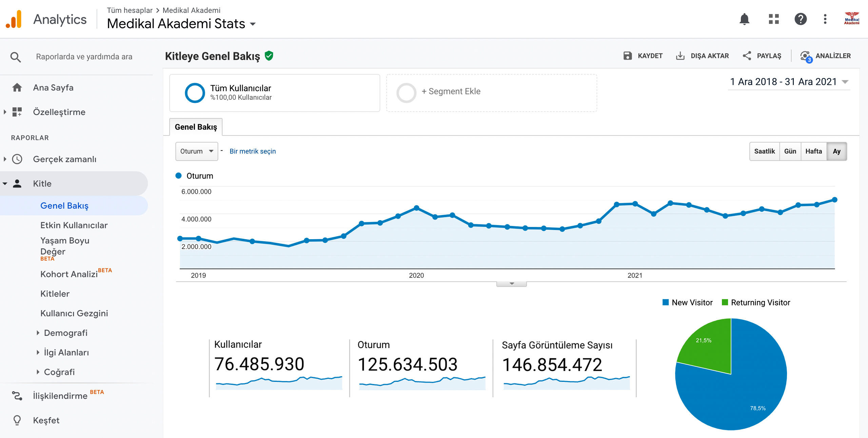Select the Genel Bakış tab
The image size is (868, 438).
click(196, 127)
